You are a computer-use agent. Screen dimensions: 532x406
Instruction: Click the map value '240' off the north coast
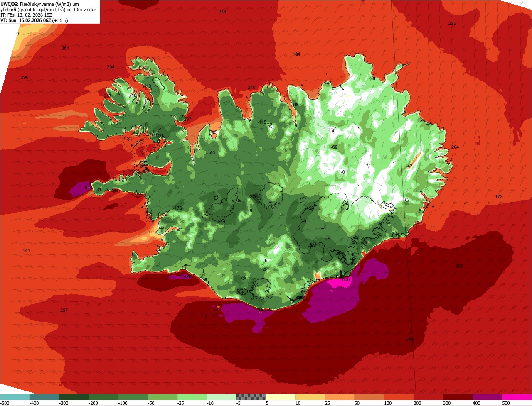click(x=251, y=87)
